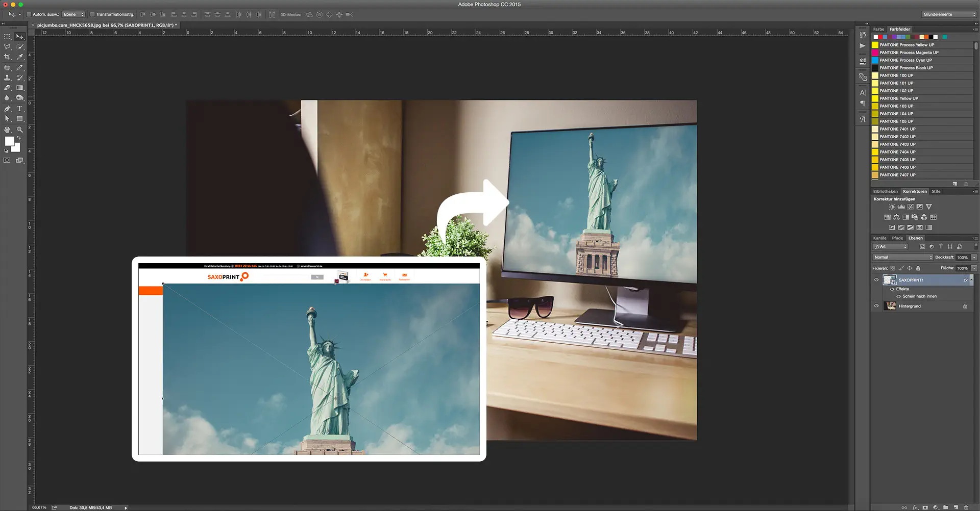Image resolution: width=980 pixels, height=511 pixels.
Task: Switch to the Kanäle tab
Action: pyautogui.click(x=880, y=238)
